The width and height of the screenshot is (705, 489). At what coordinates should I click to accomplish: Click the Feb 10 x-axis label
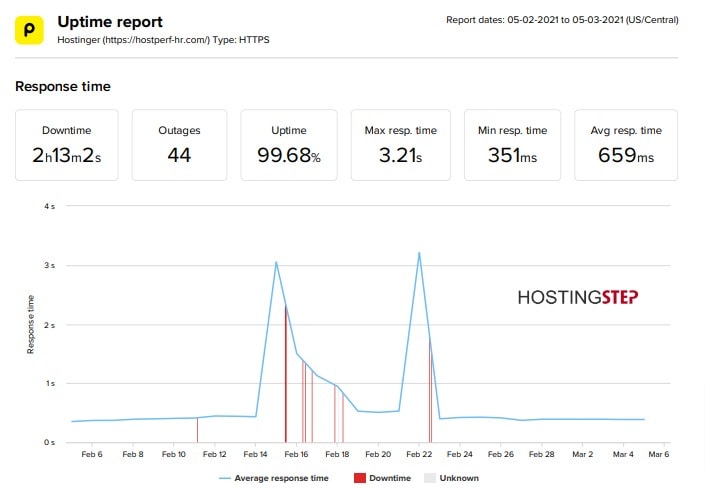tap(174, 454)
